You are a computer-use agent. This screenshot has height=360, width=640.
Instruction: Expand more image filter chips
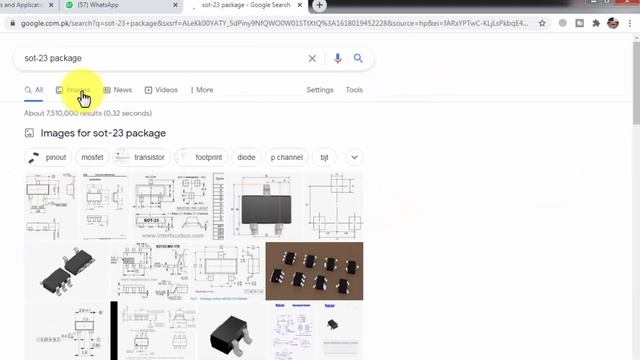[354, 157]
